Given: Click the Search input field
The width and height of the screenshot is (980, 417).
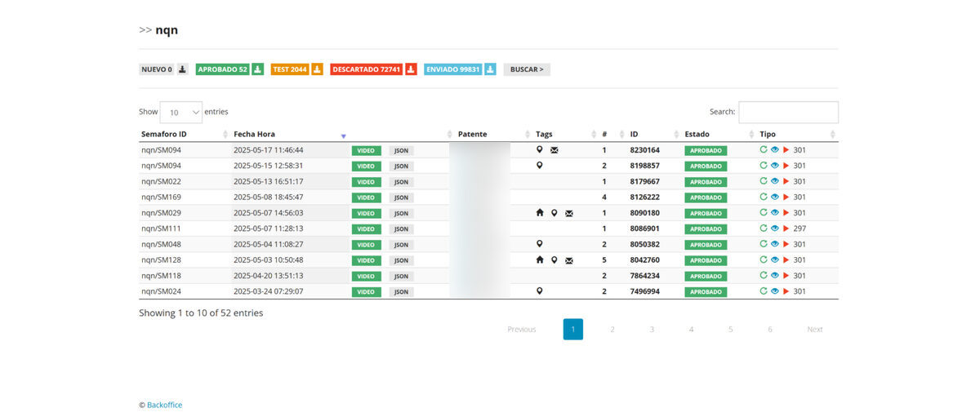Looking at the screenshot, I should point(788,113).
